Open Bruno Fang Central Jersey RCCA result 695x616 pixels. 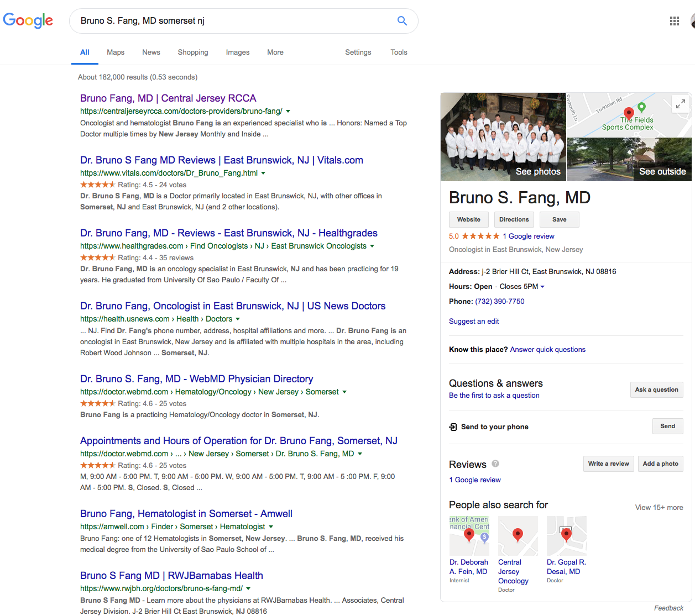pos(168,98)
